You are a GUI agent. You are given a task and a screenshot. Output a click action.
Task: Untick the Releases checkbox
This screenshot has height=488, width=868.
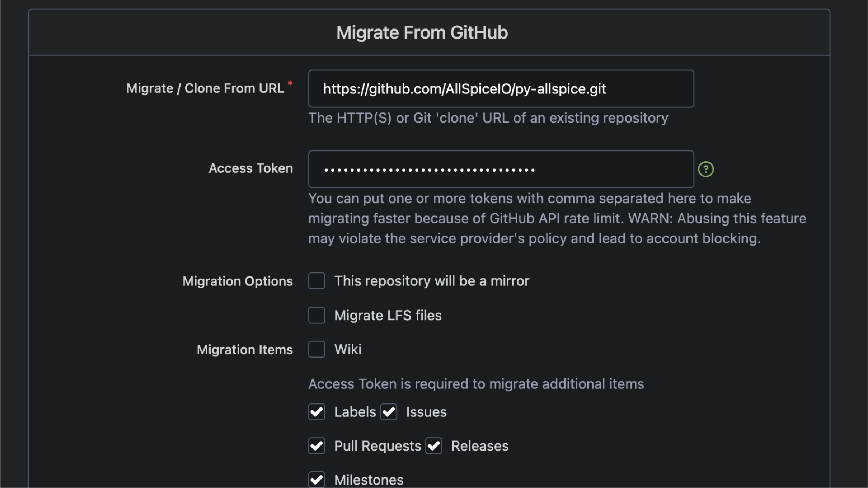click(x=434, y=446)
